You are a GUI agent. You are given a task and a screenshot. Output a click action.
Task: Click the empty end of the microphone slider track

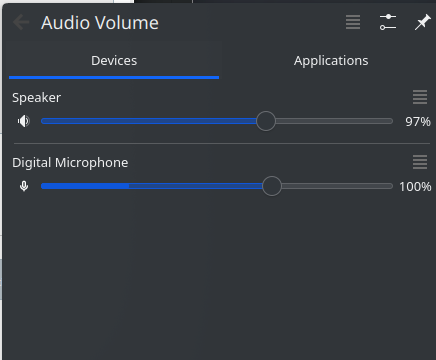coord(337,186)
